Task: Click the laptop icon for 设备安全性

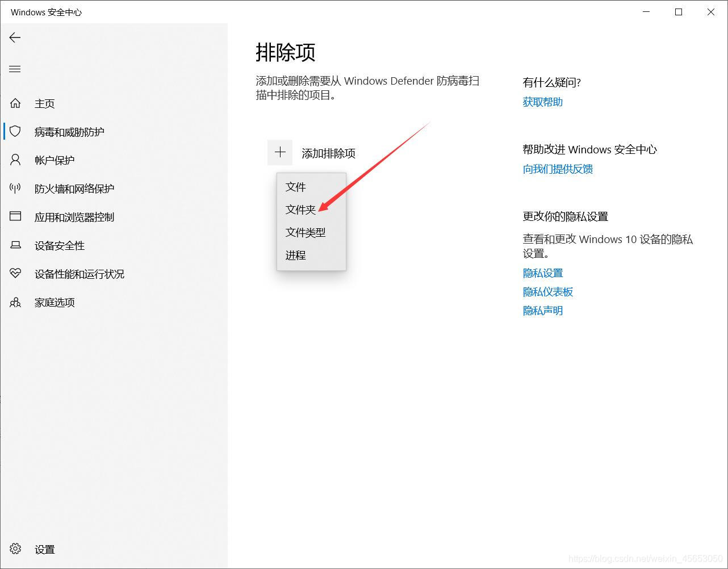Action: [x=15, y=245]
